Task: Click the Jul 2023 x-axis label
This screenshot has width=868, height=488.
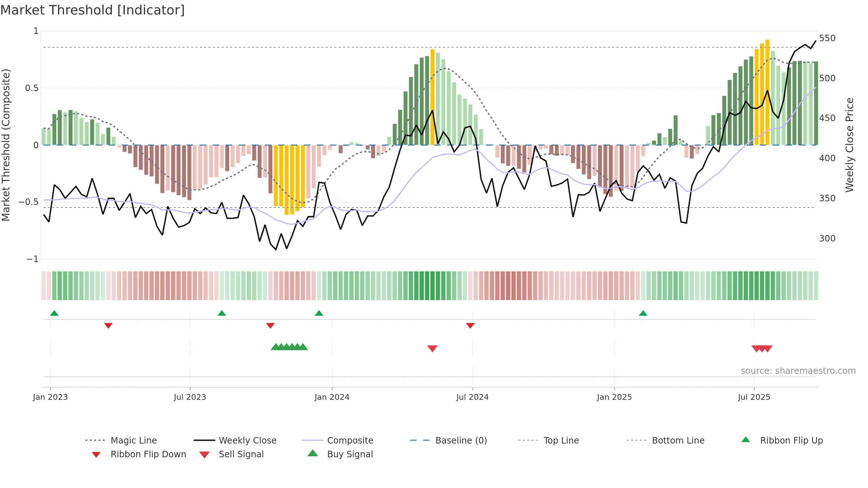Action: point(190,397)
